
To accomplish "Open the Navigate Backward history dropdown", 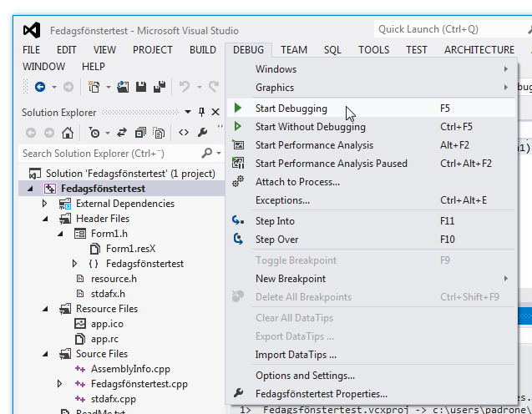I will [54, 87].
